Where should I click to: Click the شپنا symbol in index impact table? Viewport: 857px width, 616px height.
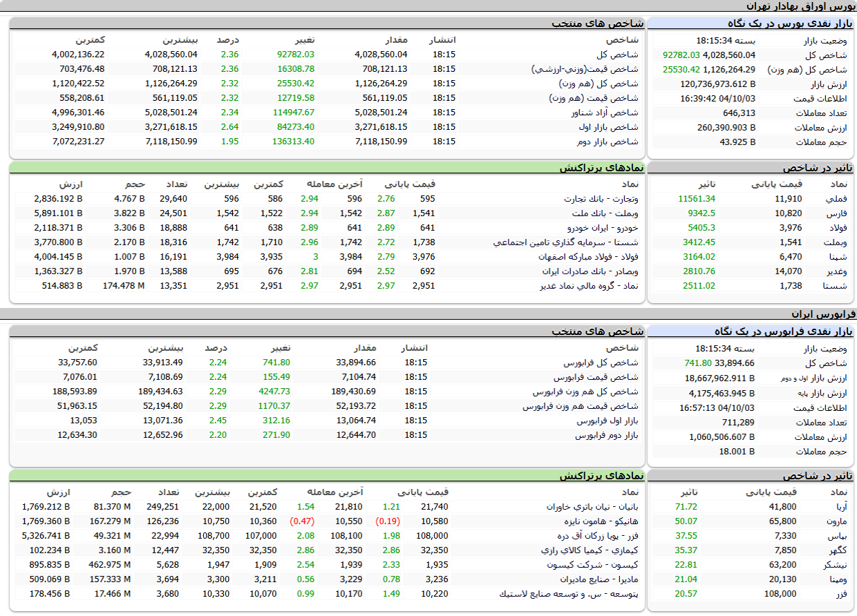837,257
